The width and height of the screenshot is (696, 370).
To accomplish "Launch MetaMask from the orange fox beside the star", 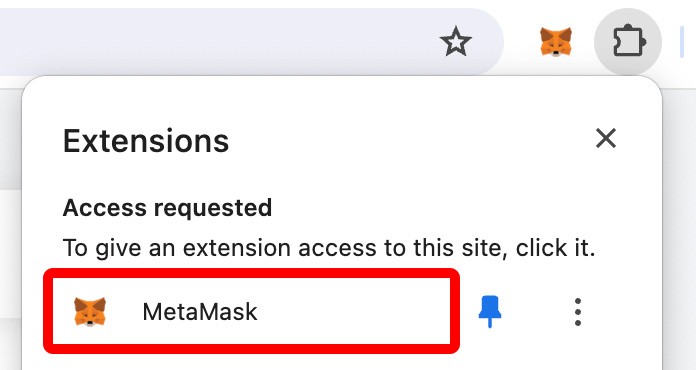I will tap(556, 42).
